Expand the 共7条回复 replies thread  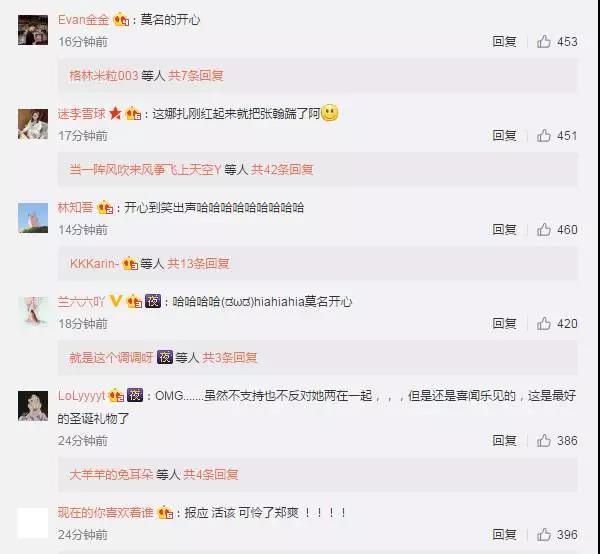click(x=196, y=75)
